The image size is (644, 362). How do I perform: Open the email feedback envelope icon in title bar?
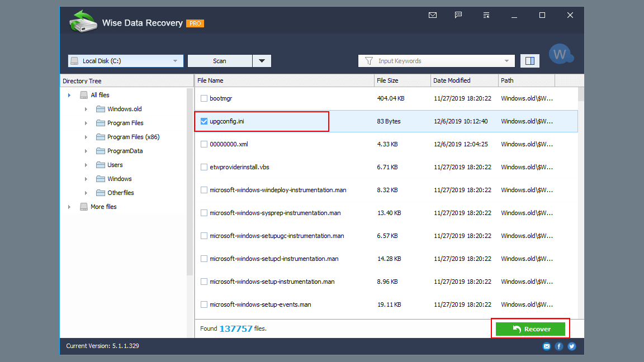[433, 15]
